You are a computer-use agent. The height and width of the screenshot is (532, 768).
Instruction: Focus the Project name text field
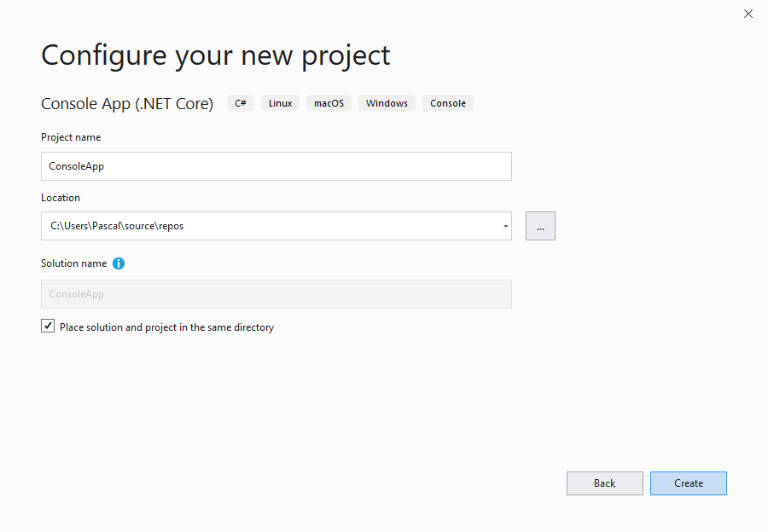(276, 166)
